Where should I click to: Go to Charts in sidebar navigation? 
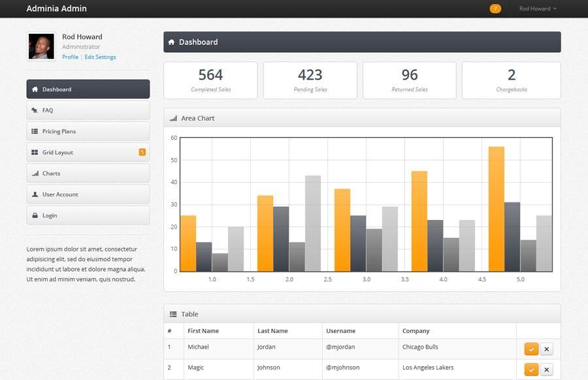coord(88,173)
